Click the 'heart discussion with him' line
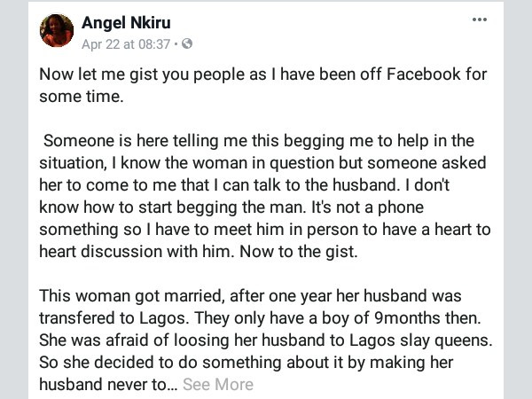 point(199,252)
